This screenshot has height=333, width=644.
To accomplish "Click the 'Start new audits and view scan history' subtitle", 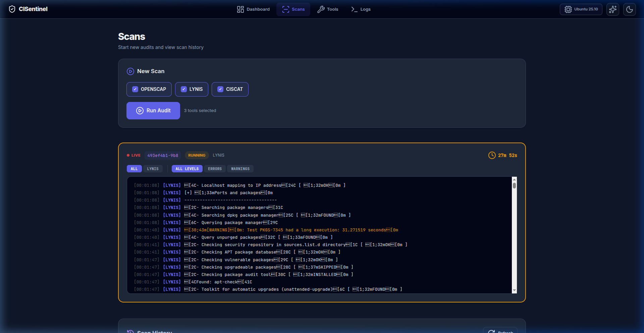I will click(161, 47).
